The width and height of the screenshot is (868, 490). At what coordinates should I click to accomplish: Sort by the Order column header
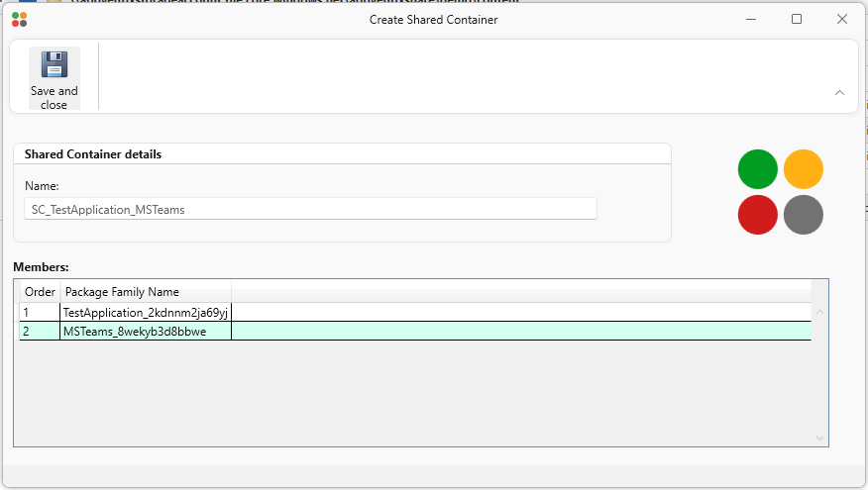pos(40,292)
